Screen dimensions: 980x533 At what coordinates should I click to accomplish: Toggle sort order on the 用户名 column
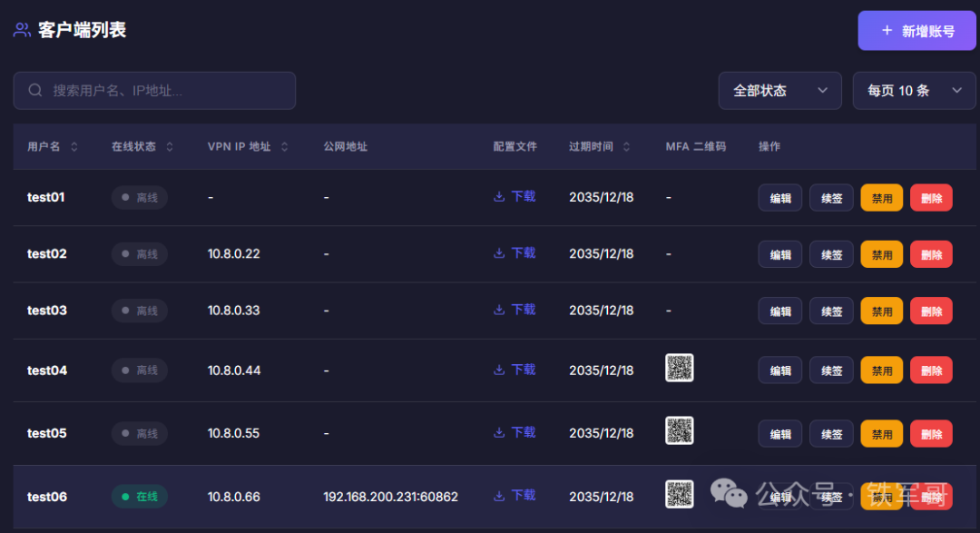pyautogui.click(x=72, y=146)
